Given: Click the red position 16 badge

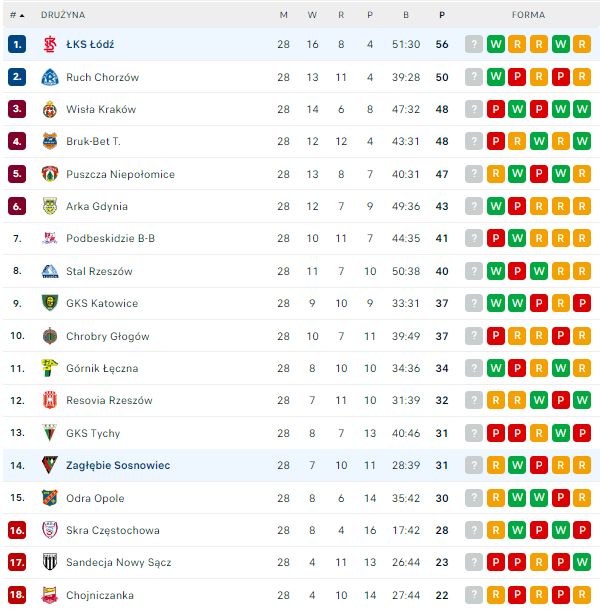Looking at the screenshot, I should pos(17,530).
